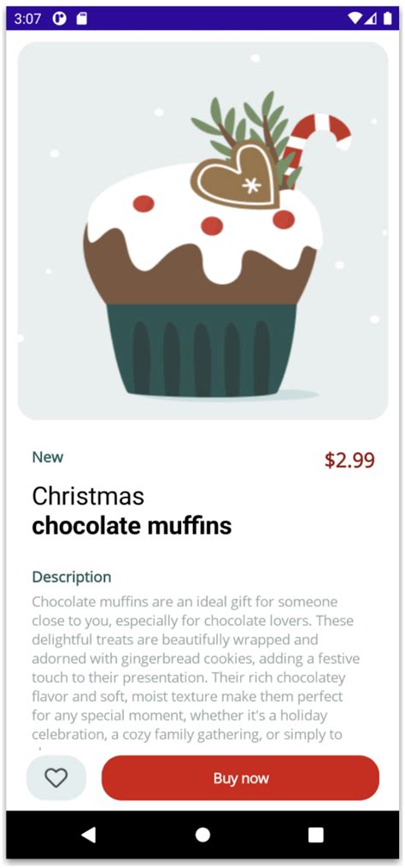Tap the battery status icon
405x868 pixels.
(x=388, y=18)
